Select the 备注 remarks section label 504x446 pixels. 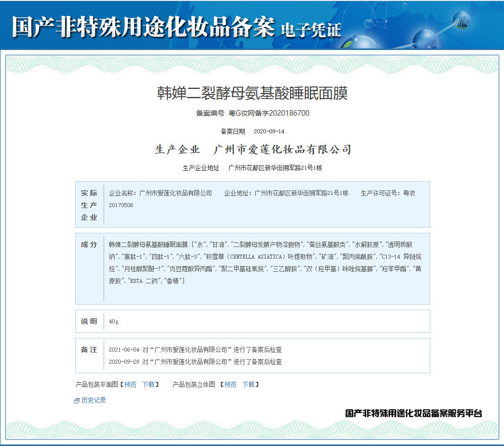tap(89, 350)
